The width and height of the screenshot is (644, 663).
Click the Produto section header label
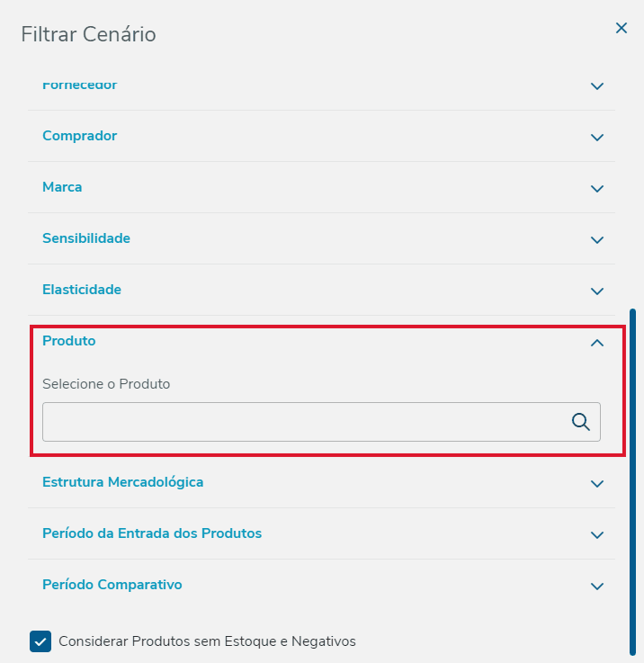coord(69,341)
